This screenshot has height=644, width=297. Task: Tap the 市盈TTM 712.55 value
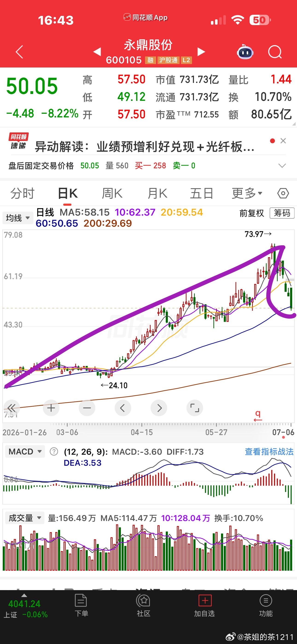(206, 114)
